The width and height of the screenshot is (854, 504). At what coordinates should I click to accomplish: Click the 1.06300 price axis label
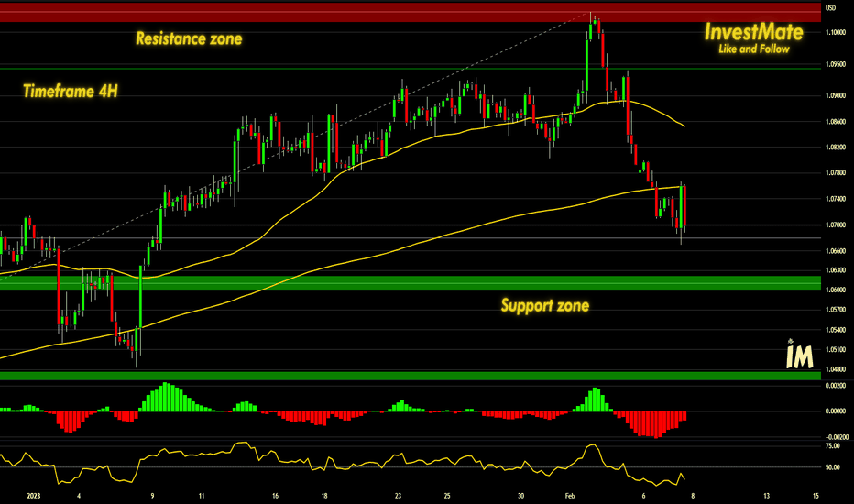[836, 270]
